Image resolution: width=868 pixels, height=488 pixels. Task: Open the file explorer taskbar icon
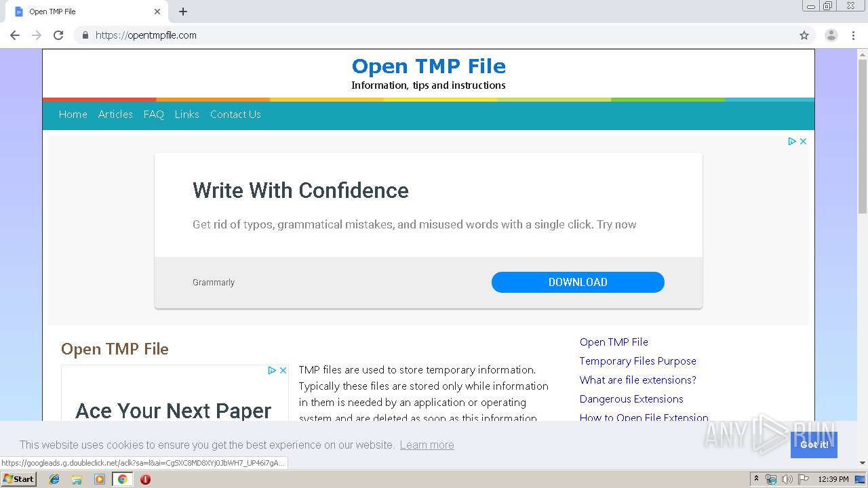[x=77, y=479]
